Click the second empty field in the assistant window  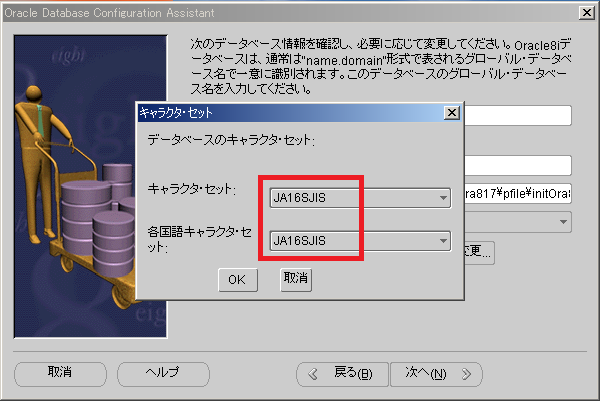(518, 165)
